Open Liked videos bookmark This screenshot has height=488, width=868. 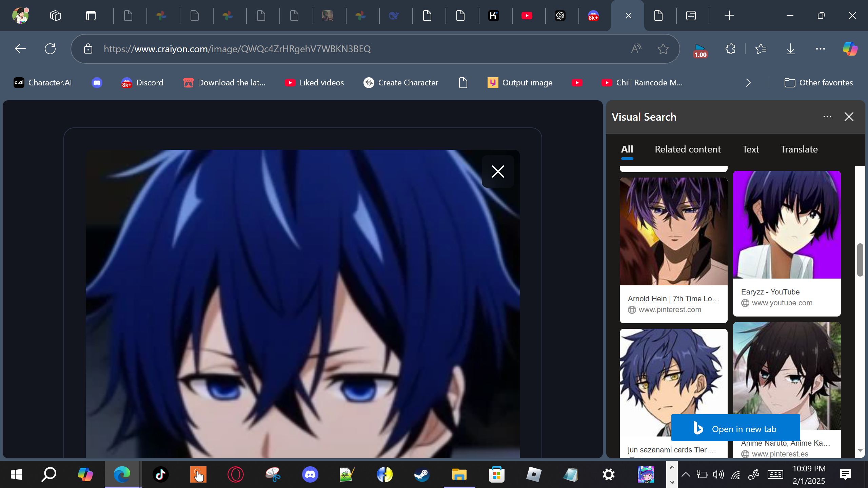314,83
